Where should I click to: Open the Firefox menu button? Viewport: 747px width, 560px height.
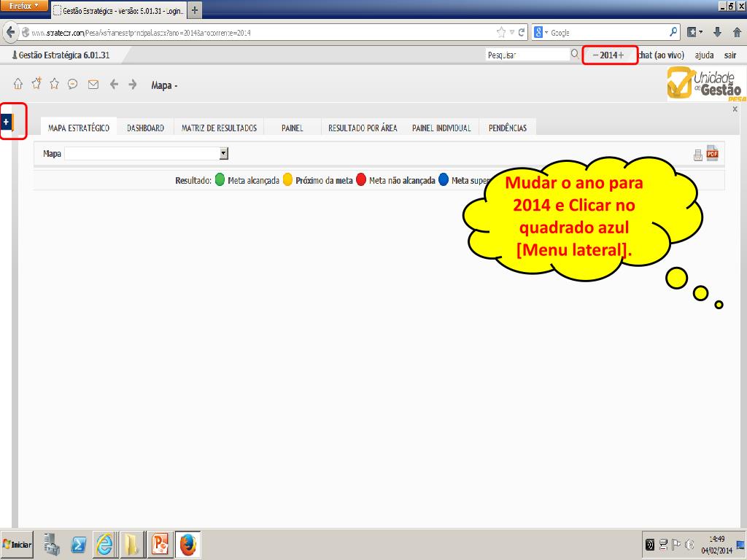[x=24, y=6]
